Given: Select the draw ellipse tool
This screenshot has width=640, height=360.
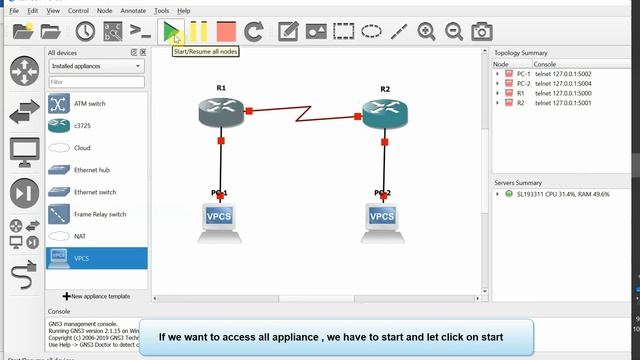Looking at the screenshot, I should 371,31.
